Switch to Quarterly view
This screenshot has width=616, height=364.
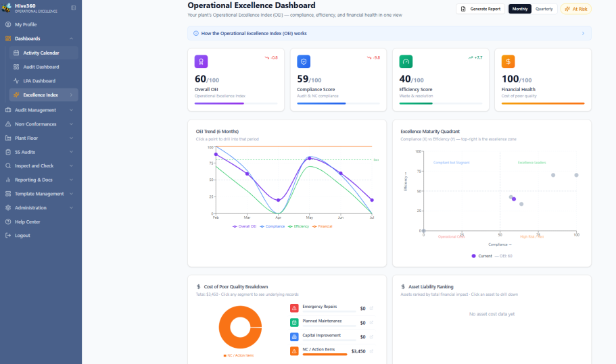tap(544, 9)
